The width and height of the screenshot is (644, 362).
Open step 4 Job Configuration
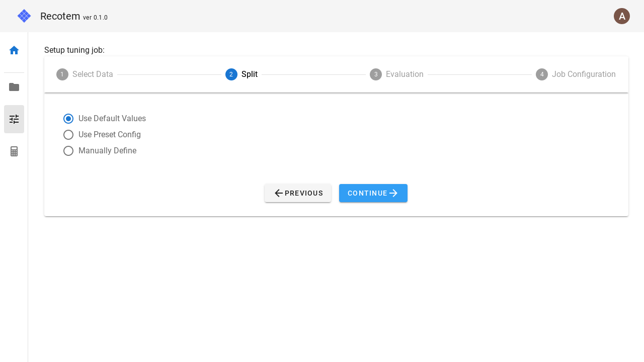[576, 74]
